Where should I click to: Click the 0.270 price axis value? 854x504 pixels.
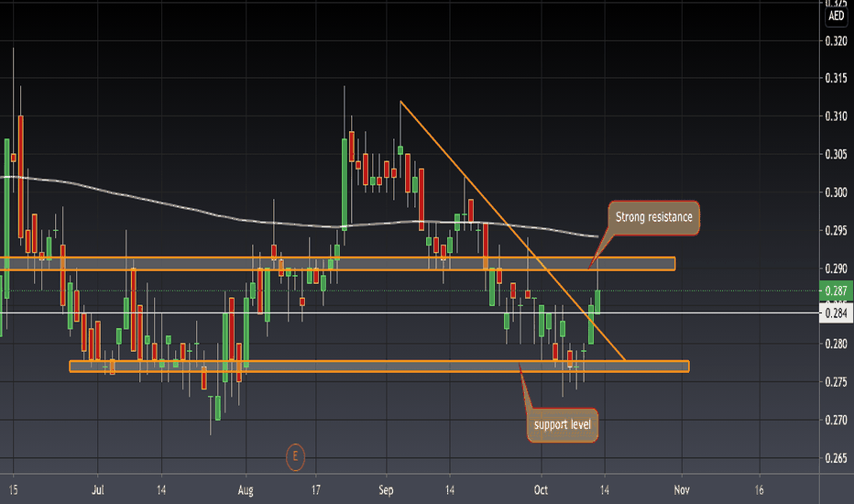[x=836, y=420]
